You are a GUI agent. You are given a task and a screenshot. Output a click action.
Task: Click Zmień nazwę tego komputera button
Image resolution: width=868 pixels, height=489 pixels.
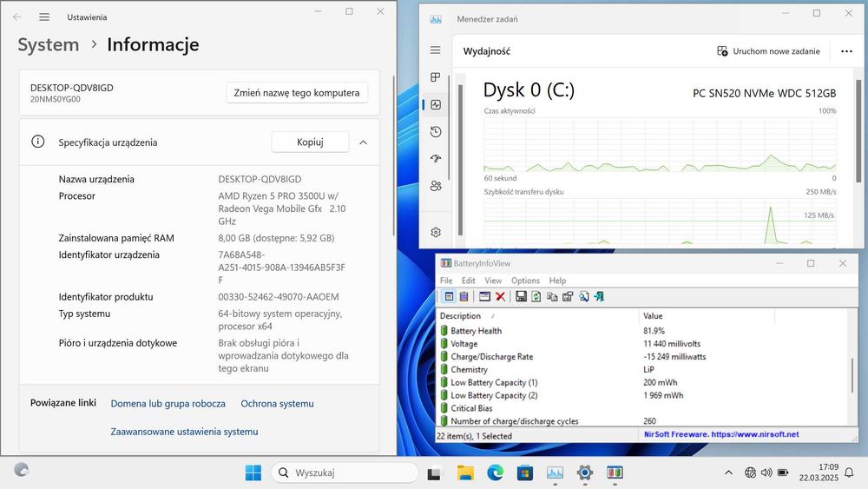[297, 92]
